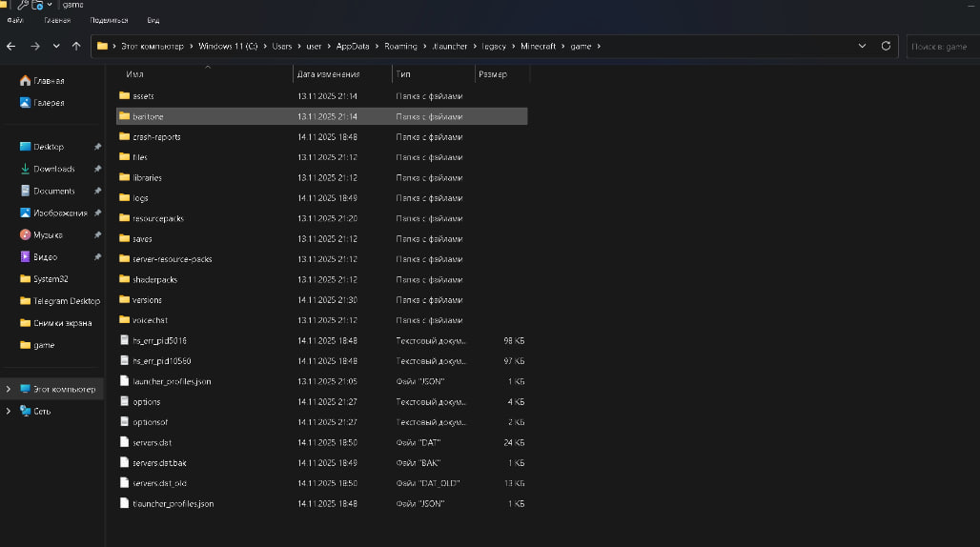
Task: Click the Up one level arrow
Action: point(76,46)
